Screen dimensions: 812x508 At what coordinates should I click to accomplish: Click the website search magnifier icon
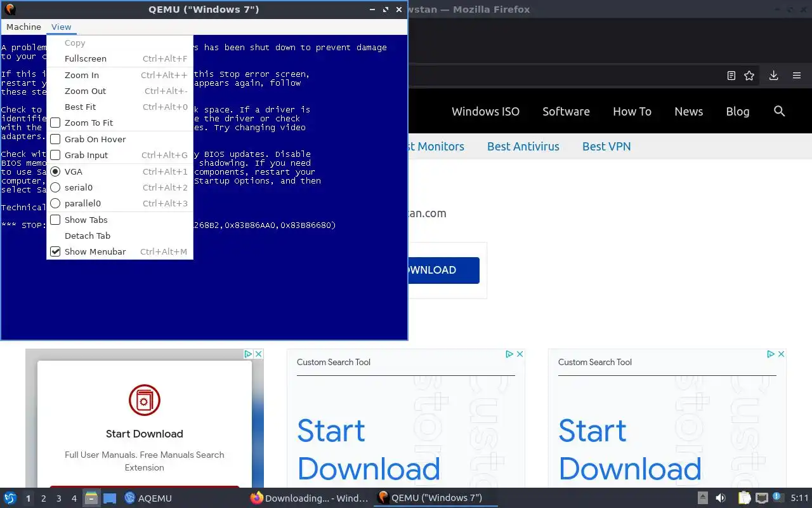click(780, 111)
